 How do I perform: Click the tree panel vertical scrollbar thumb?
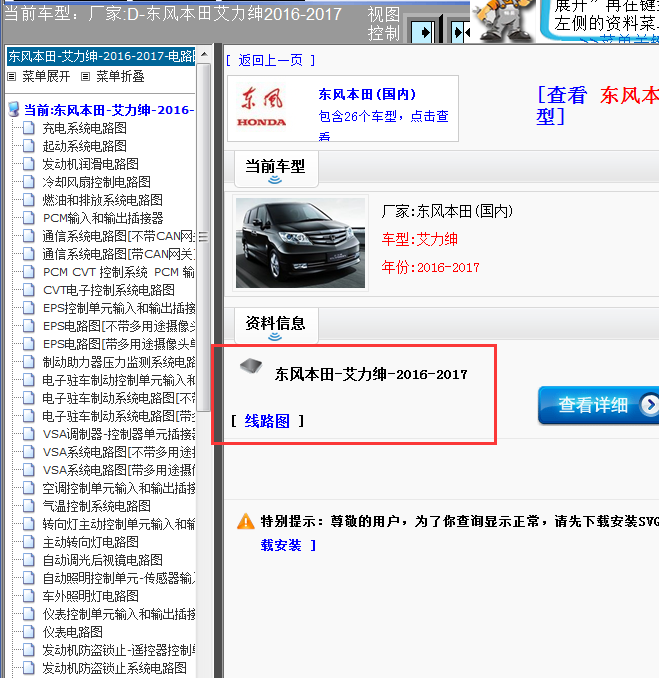(203, 237)
